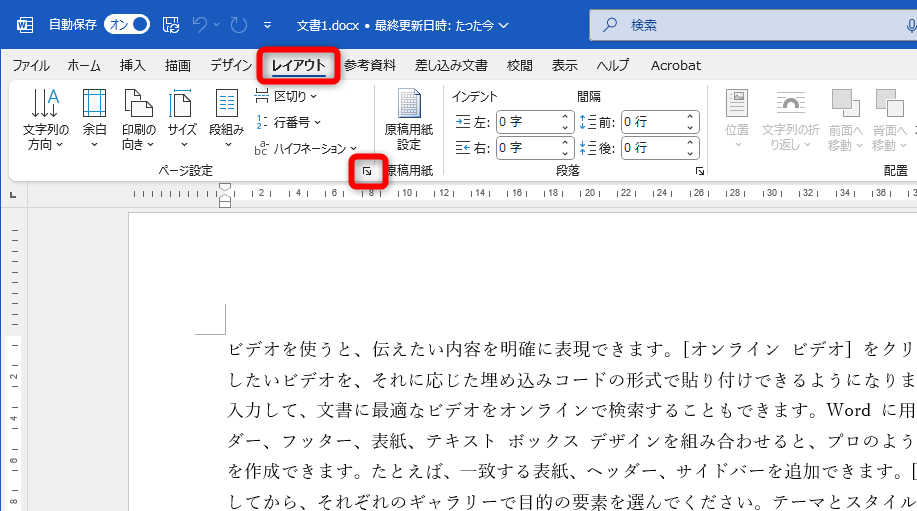The image size is (917, 511).
Task: Click the search magnifier icon
Action: click(610, 25)
